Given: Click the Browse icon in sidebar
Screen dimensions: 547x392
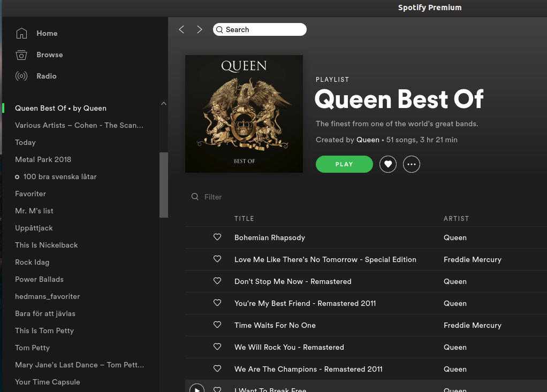Looking at the screenshot, I should (21, 55).
